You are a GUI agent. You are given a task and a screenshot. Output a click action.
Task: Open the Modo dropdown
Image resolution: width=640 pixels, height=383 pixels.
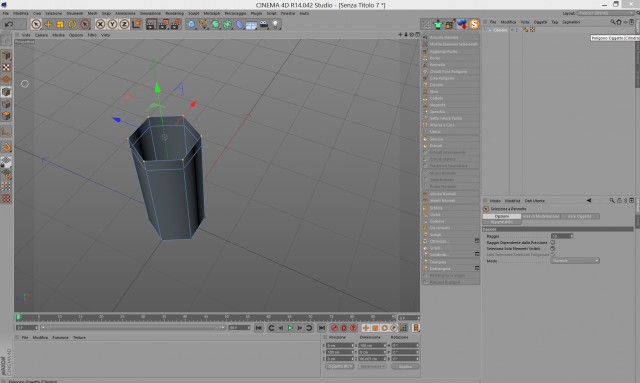pos(575,261)
